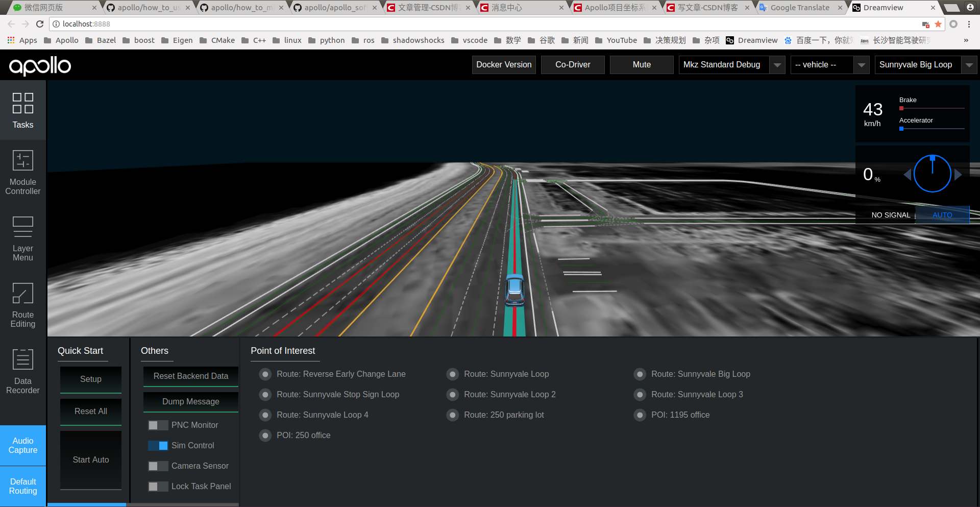Open the Audio Capture panel
This screenshot has width=980, height=507.
tap(22, 445)
